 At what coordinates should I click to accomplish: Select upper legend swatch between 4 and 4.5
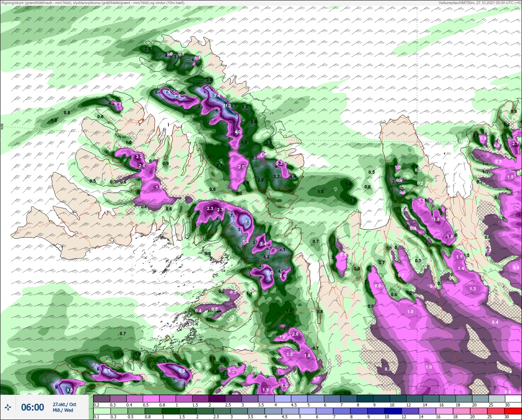pyautogui.click(x=283, y=398)
